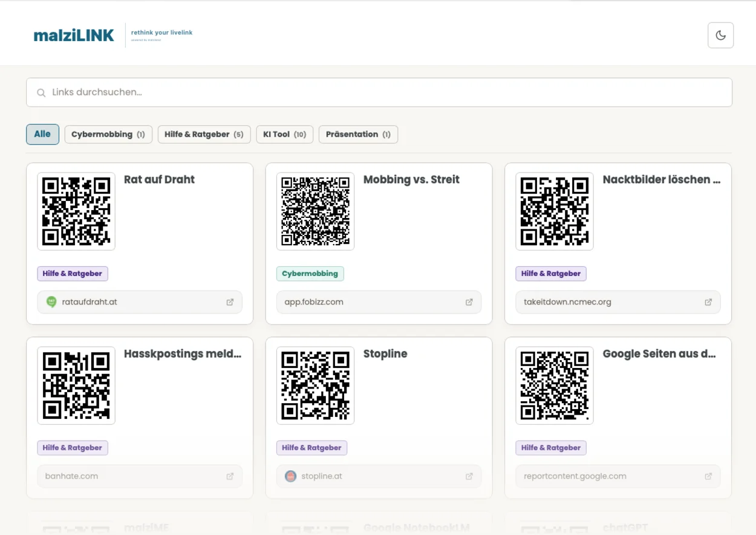Enlarge the 'Mobbing vs. Streit' QR code

coord(315,211)
